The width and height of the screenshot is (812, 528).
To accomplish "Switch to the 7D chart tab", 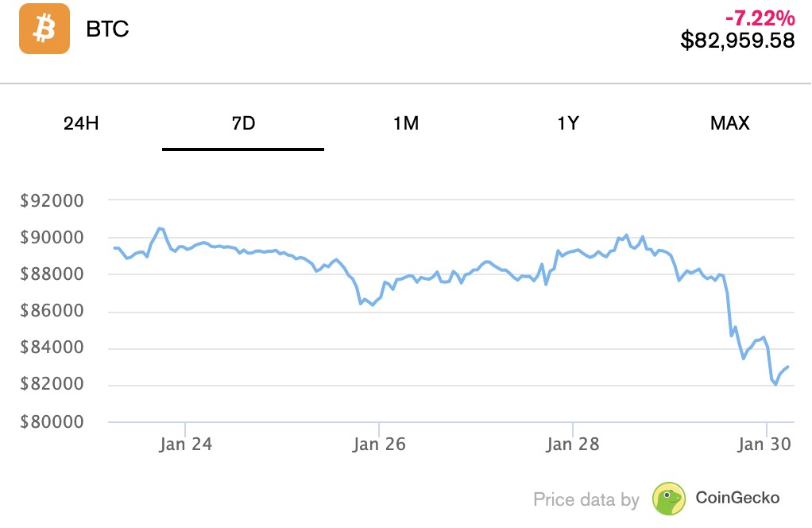I will pyautogui.click(x=243, y=123).
